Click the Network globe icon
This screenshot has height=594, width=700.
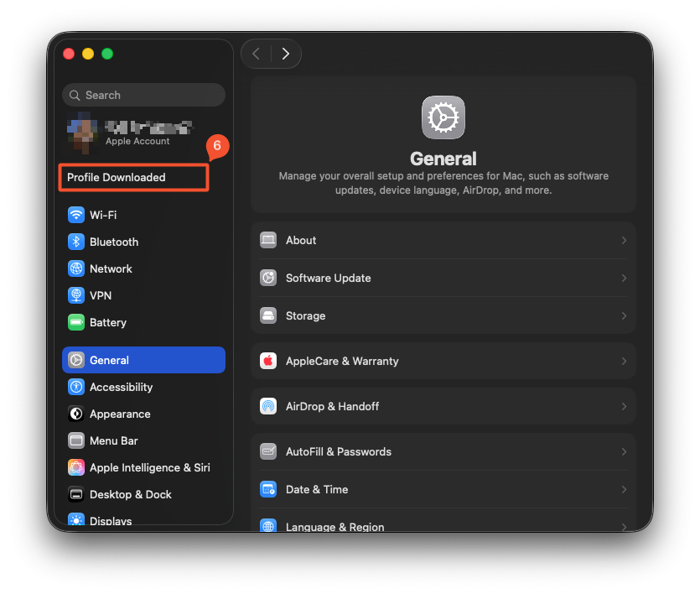coord(76,268)
